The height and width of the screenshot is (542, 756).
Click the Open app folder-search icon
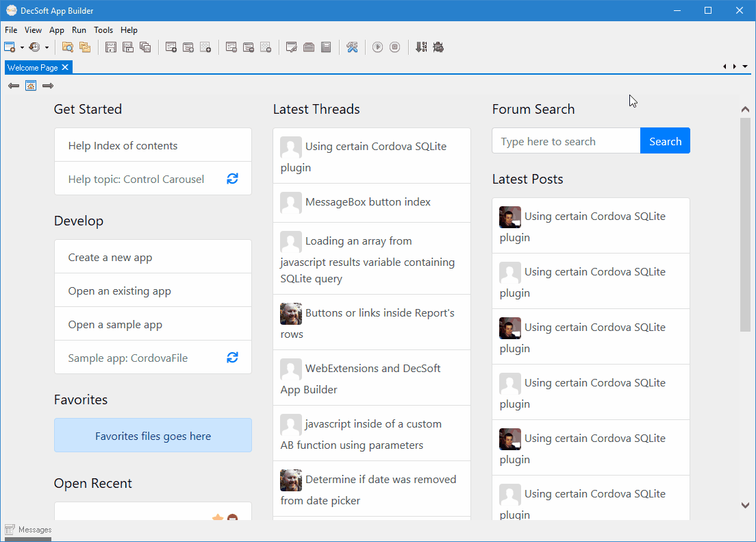[x=68, y=47]
